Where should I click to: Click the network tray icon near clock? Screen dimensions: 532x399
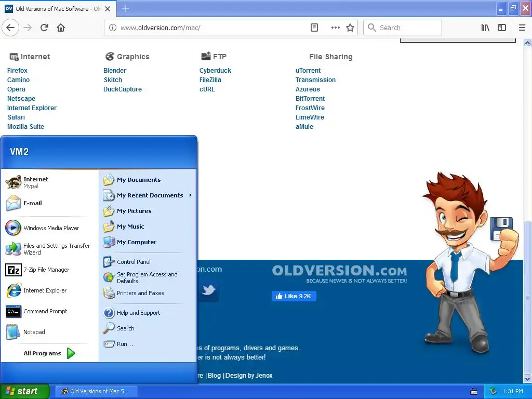point(493,391)
